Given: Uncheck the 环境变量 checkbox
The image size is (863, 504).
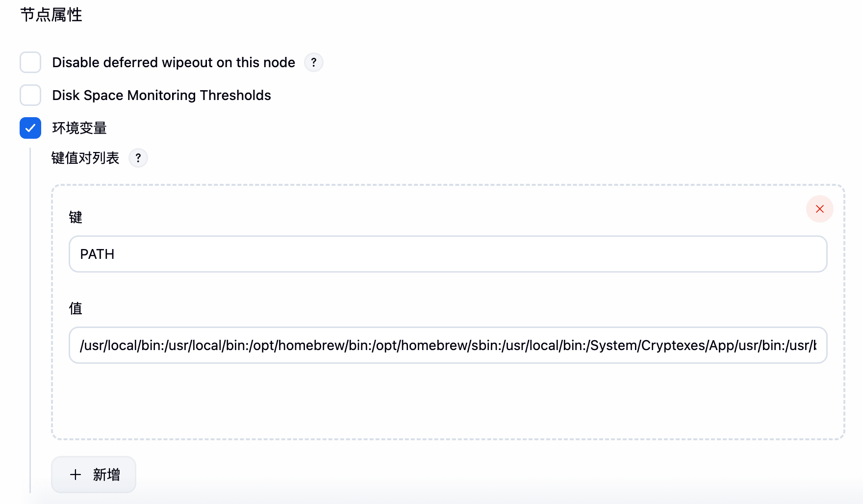Looking at the screenshot, I should pos(30,128).
